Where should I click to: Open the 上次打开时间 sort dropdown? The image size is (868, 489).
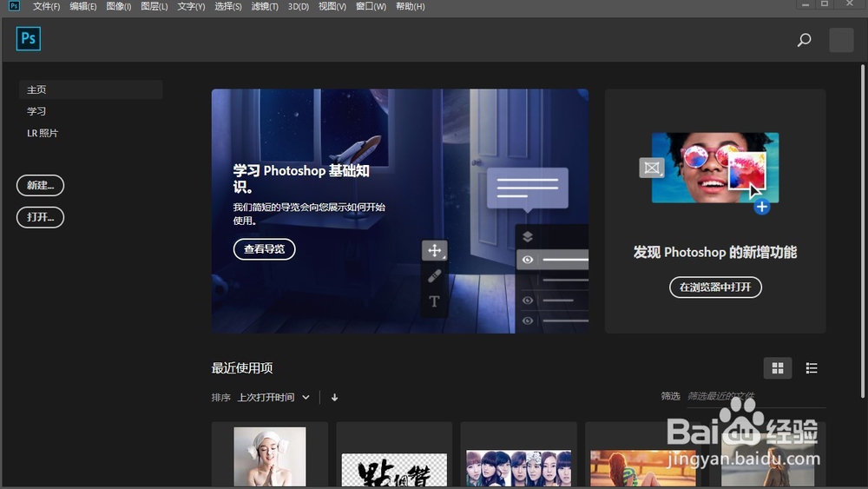click(273, 398)
